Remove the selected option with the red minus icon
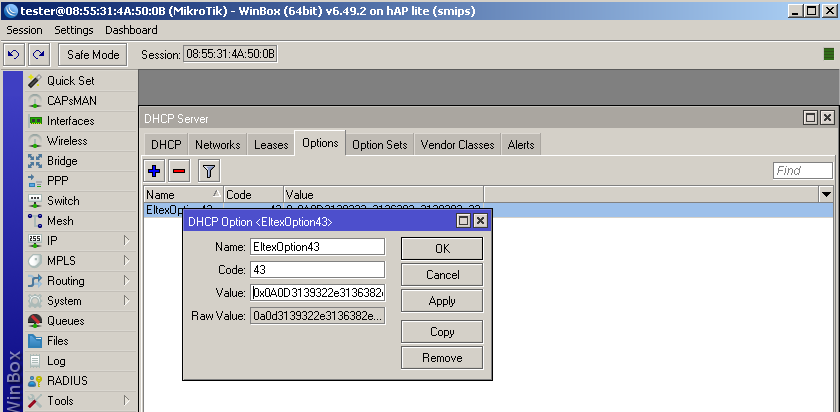Image resolution: width=840 pixels, height=412 pixels. pos(179,171)
